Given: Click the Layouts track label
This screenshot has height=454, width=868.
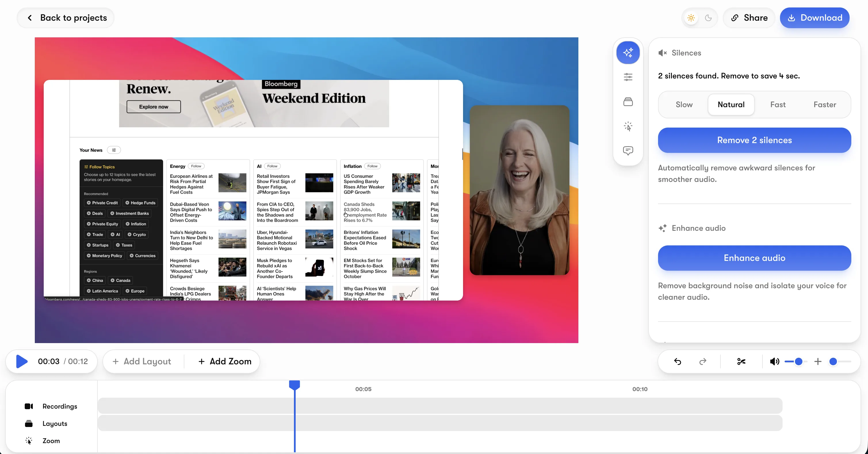Looking at the screenshot, I should (55, 424).
